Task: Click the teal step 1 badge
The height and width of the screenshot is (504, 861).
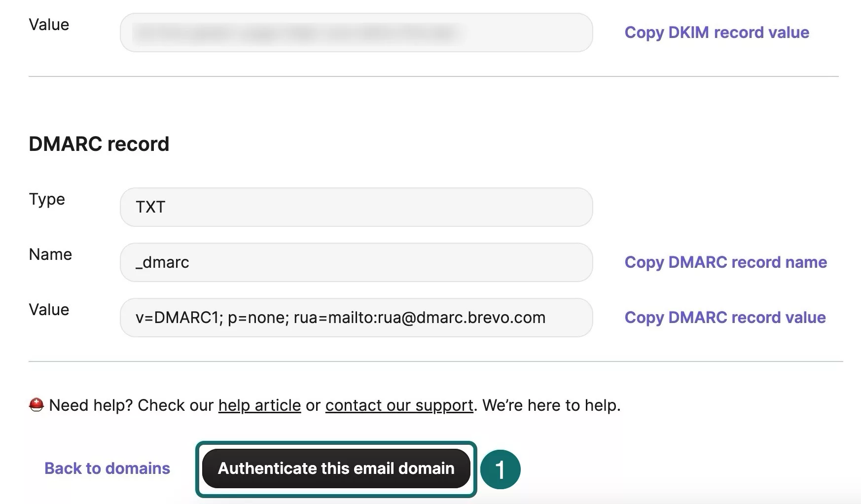Action: [500, 469]
